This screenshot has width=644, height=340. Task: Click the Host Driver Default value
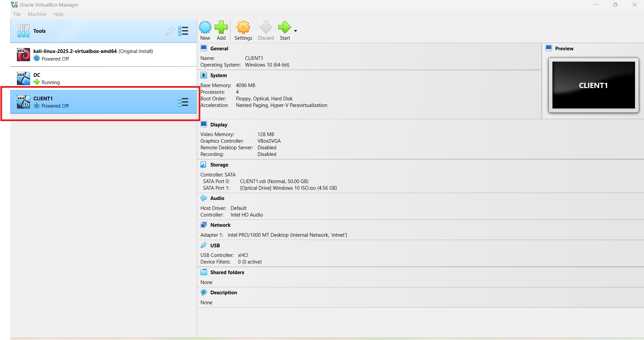click(238, 208)
